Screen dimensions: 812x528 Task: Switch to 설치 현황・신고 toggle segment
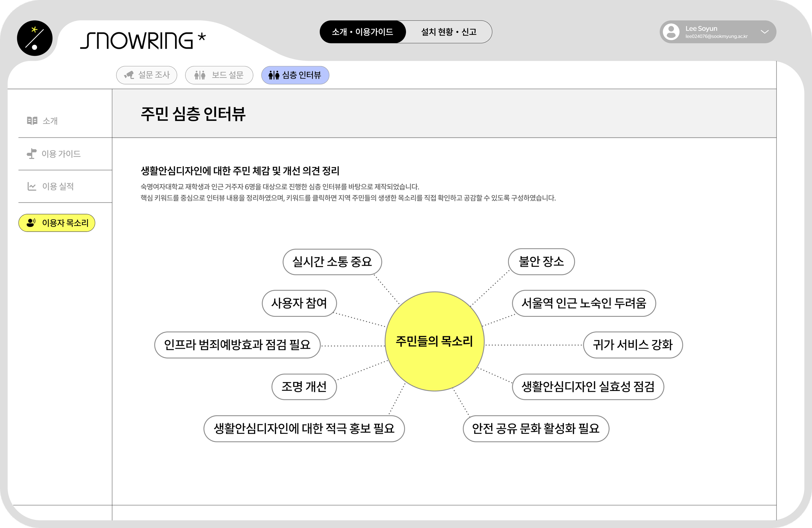(448, 32)
